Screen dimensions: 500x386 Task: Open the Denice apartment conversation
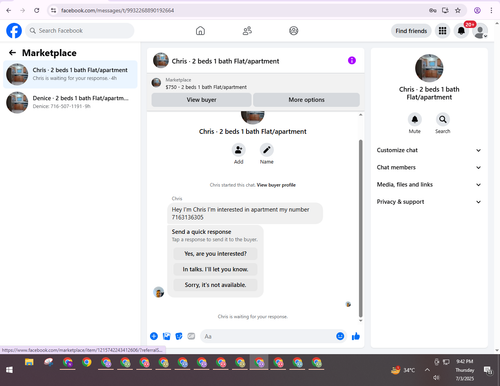70,102
